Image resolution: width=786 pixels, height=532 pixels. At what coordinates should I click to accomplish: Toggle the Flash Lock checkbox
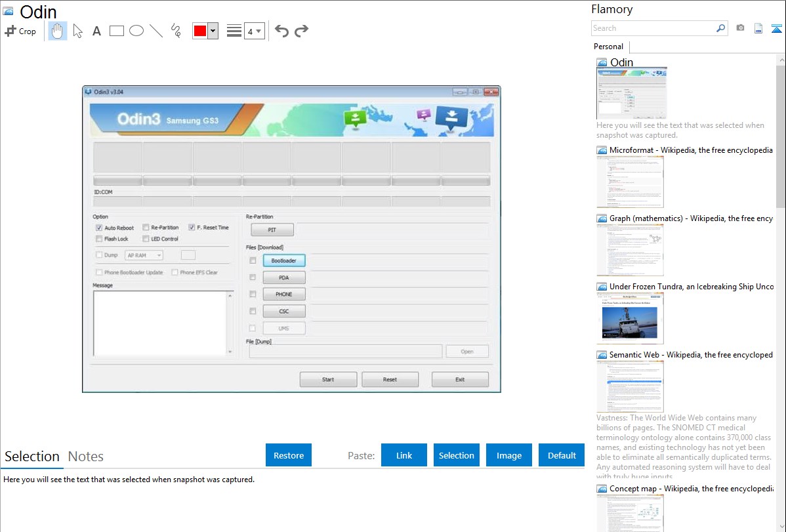pyautogui.click(x=99, y=239)
